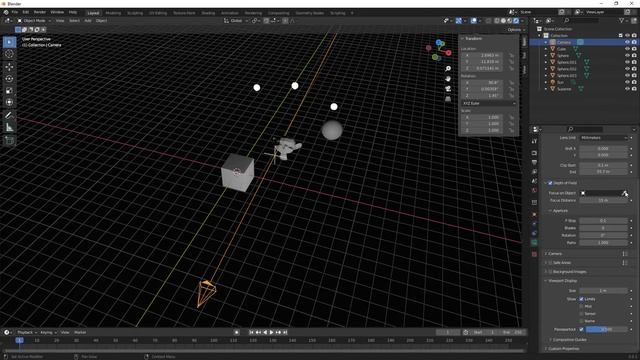
Task: Select the Rotate tool
Action: point(9,79)
